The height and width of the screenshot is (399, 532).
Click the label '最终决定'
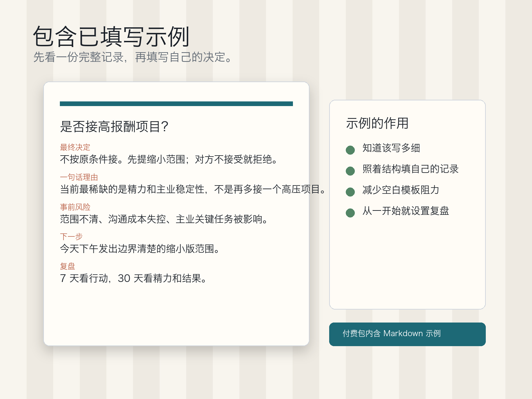coord(75,147)
